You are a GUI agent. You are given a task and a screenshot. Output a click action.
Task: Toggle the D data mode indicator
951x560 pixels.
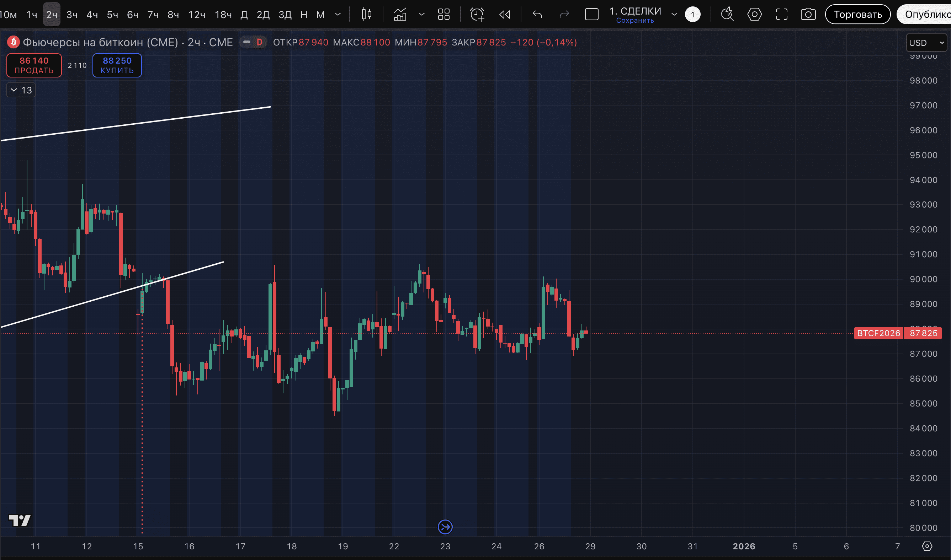point(259,42)
